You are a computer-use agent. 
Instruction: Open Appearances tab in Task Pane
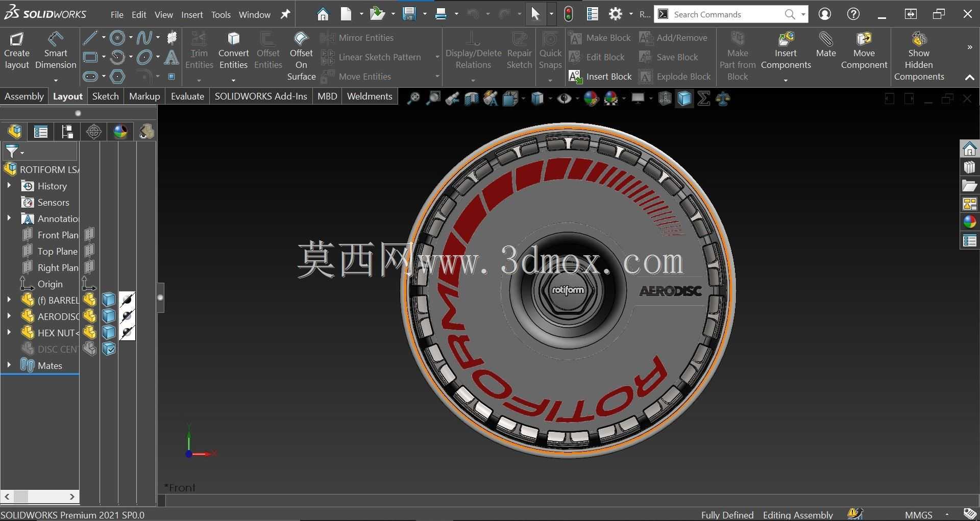pyautogui.click(x=969, y=222)
